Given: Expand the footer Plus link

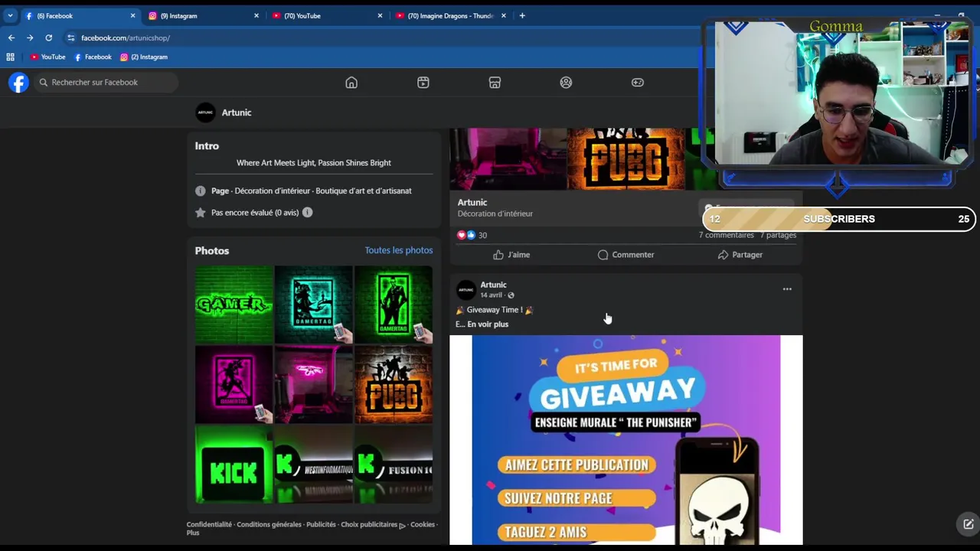Looking at the screenshot, I should pyautogui.click(x=193, y=533).
